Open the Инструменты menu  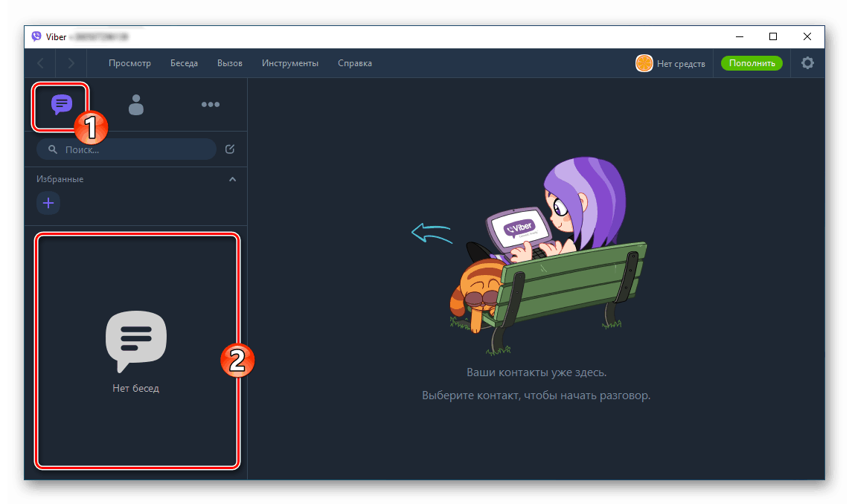pos(290,63)
